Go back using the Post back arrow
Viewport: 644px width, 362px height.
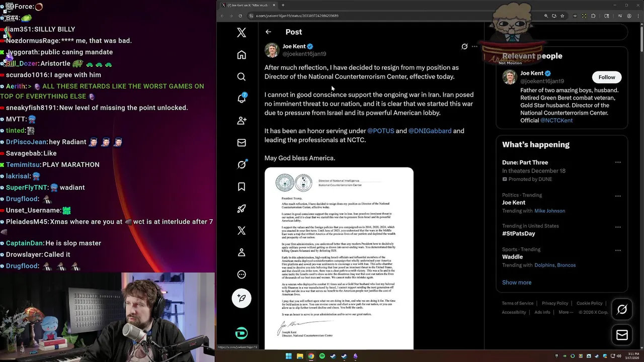pos(268,32)
